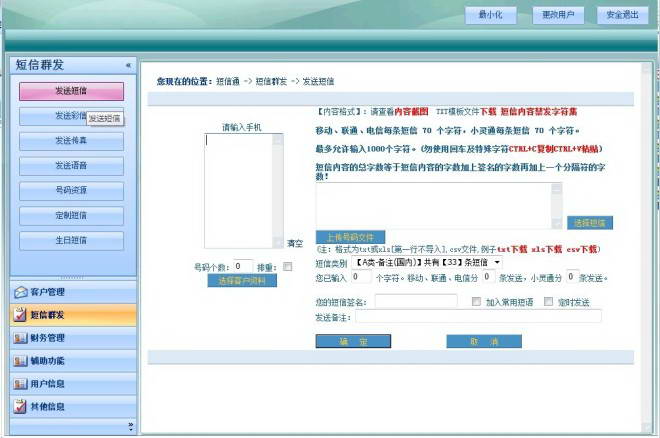Click the 发送短信 sidebar button
This screenshot has height=438, width=660.
[x=71, y=91]
